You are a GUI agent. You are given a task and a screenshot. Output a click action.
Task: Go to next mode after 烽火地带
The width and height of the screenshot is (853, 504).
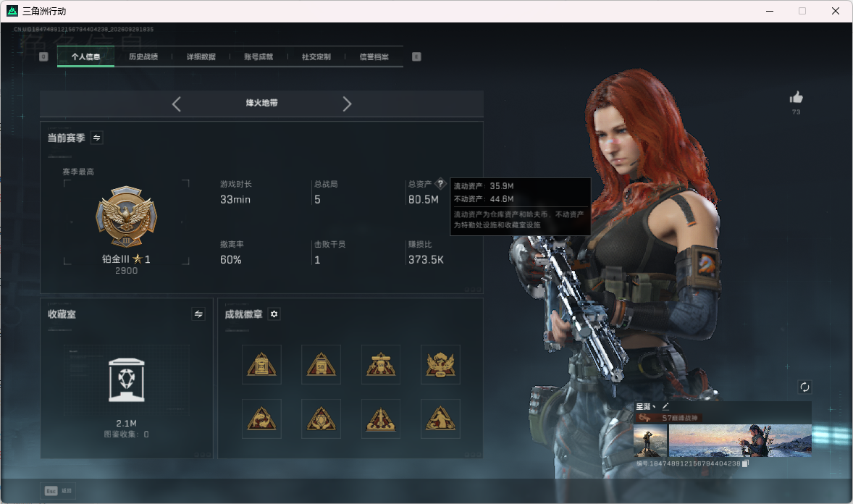347,104
